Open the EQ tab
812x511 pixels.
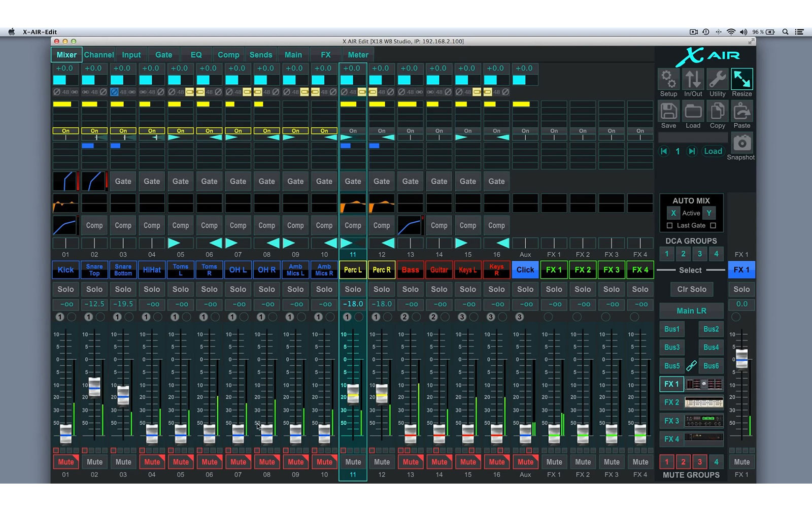[196, 55]
